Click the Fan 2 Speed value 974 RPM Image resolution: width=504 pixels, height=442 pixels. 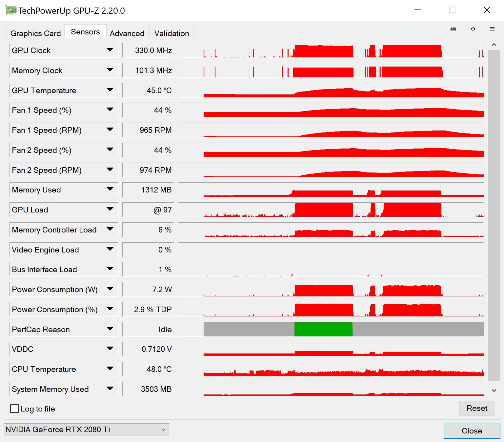tap(148, 170)
